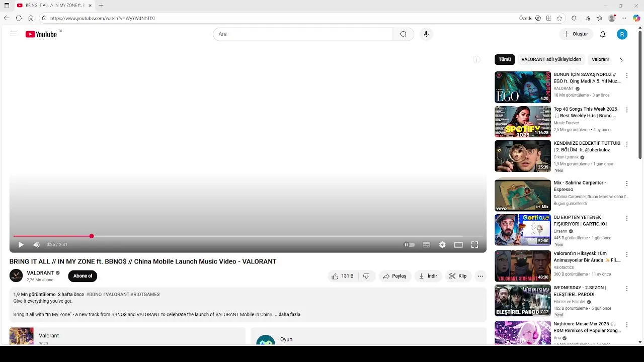Add page to favorites star
The image size is (644, 362).
(x=559, y=18)
